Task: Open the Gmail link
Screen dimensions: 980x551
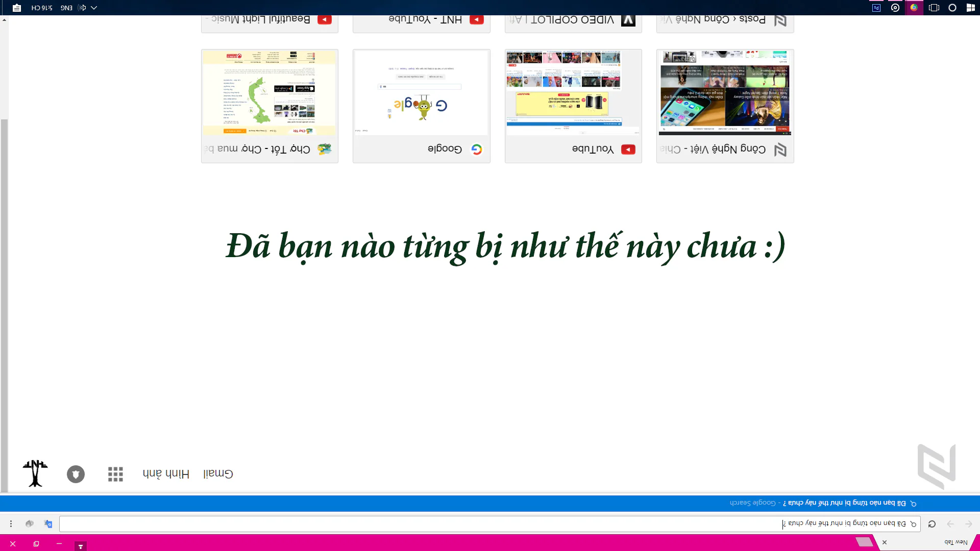Action: pyautogui.click(x=218, y=473)
